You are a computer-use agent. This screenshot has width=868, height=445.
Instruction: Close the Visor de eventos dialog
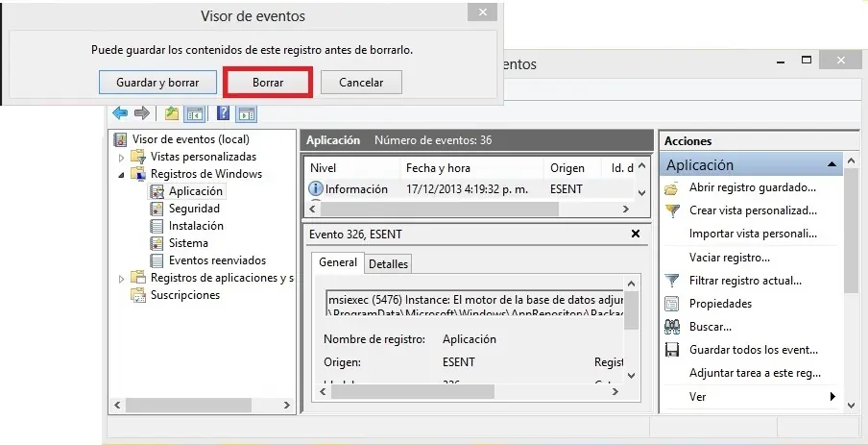pyautogui.click(x=482, y=12)
